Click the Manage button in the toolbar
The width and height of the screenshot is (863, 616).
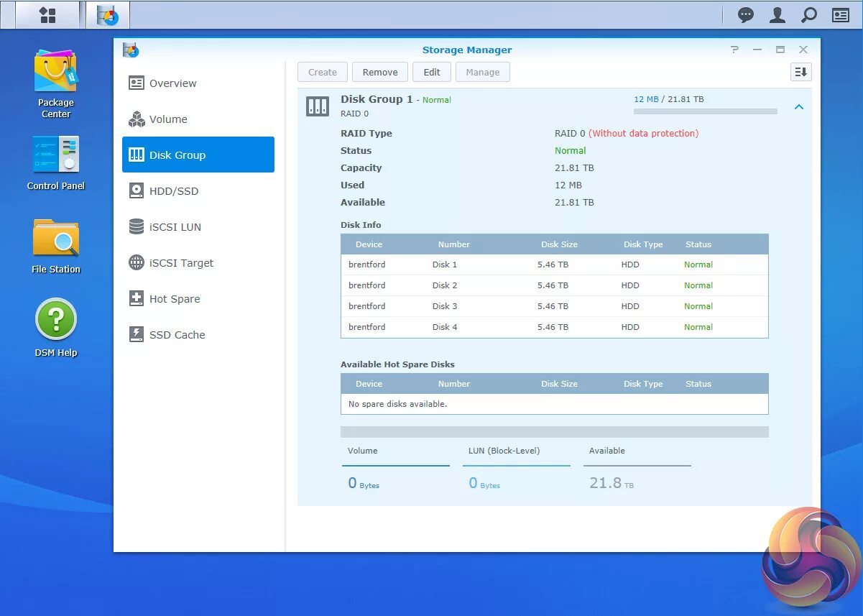point(482,72)
